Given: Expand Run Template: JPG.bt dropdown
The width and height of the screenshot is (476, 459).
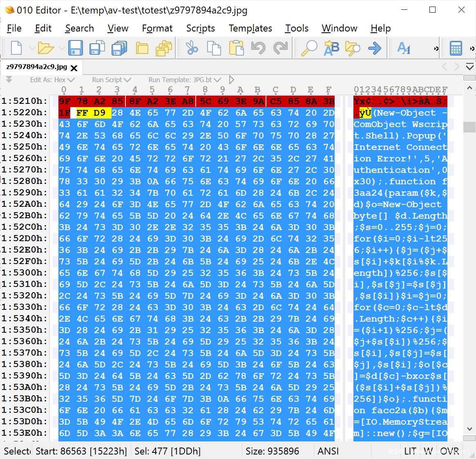Looking at the screenshot, I should pyautogui.click(x=184, y=80).
